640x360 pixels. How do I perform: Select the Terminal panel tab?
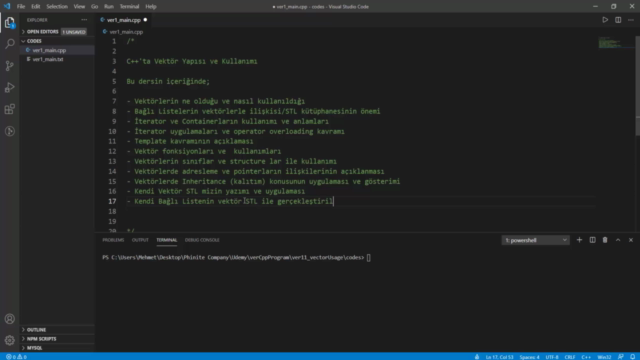pyautogui.click(x=167, y=240)
